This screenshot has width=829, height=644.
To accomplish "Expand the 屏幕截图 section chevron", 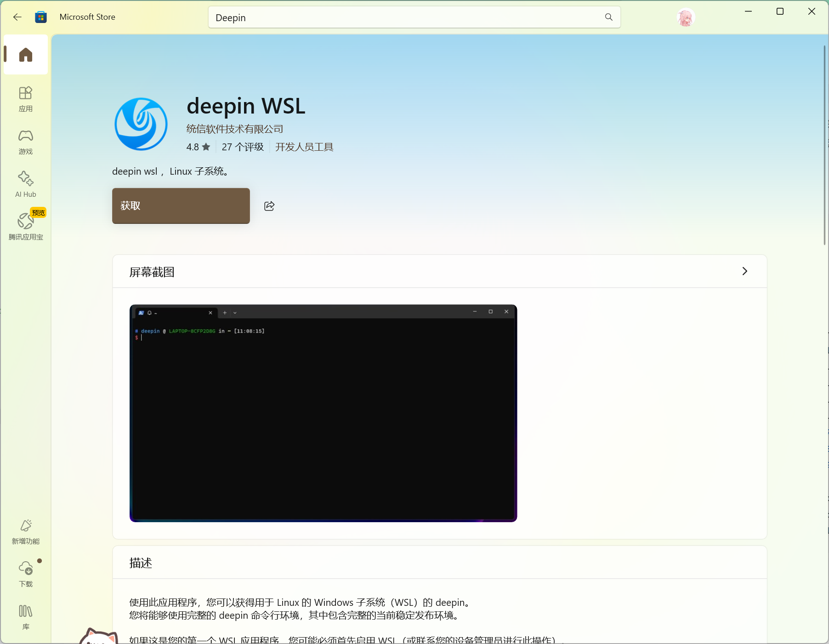I will click(x=745, y=271).
